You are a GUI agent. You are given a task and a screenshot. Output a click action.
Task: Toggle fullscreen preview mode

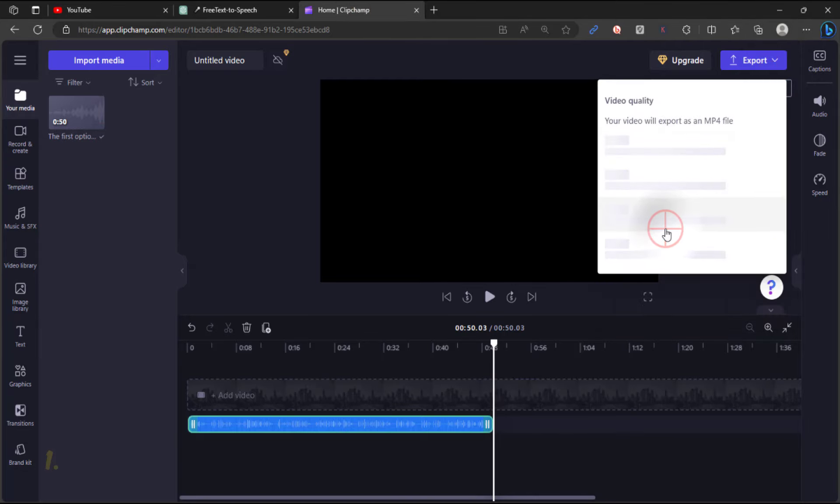click(x=647, y=297)
